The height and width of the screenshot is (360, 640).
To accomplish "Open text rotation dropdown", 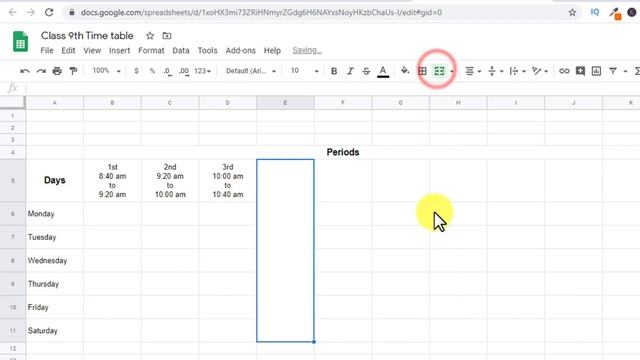I will (540, 71).
